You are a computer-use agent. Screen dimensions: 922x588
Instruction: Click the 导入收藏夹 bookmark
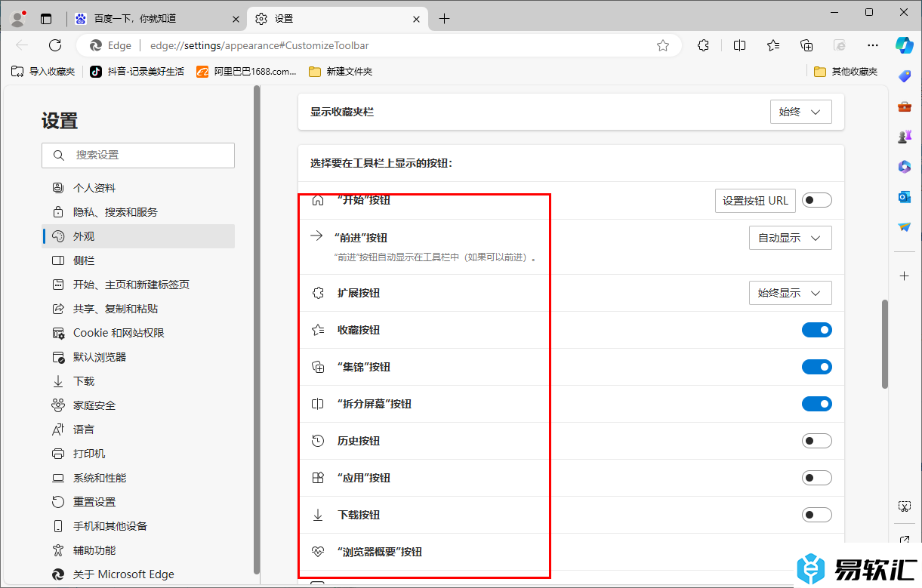[44, 72]
